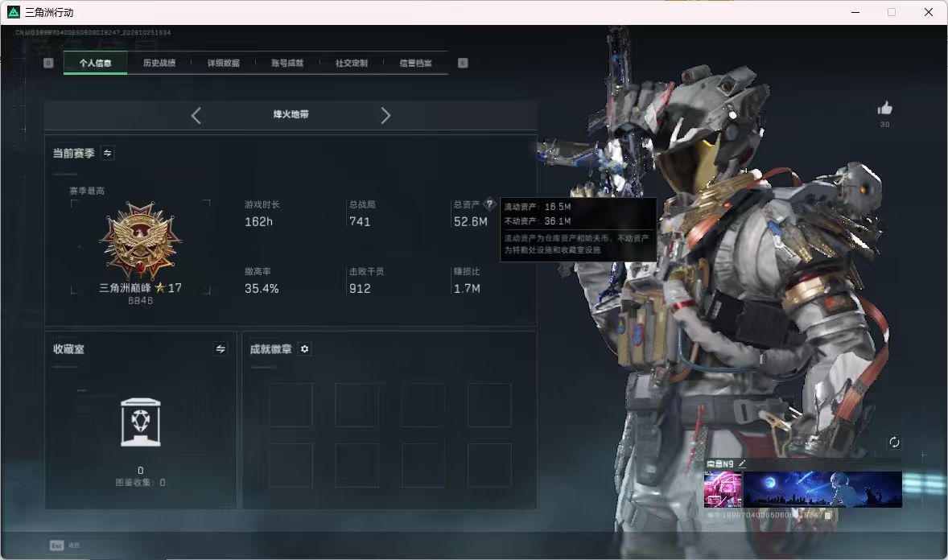948x560 pixels.
Task: Click the 烽火地带 mode title
Action: point(291,114)
